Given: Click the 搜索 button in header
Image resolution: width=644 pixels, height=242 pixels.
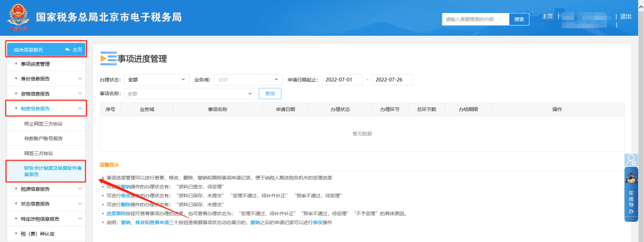Looking at the screenshot, I should point(519,19).
